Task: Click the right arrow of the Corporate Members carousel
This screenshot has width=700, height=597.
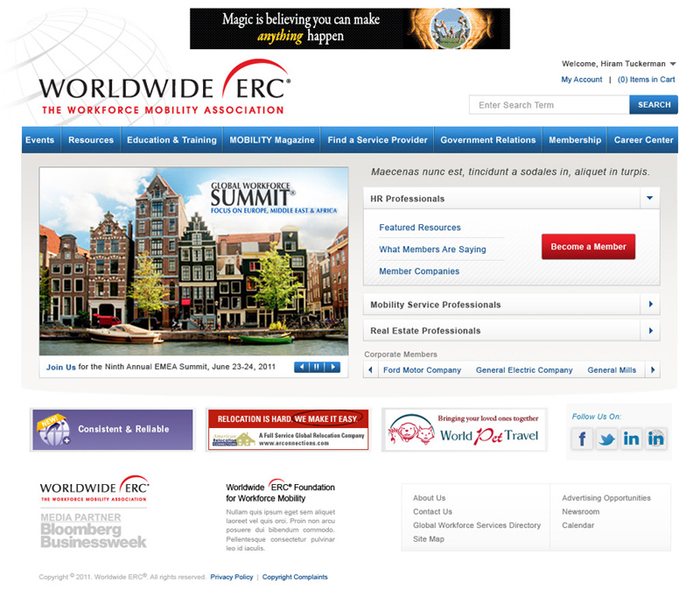Action: (653, 369)
